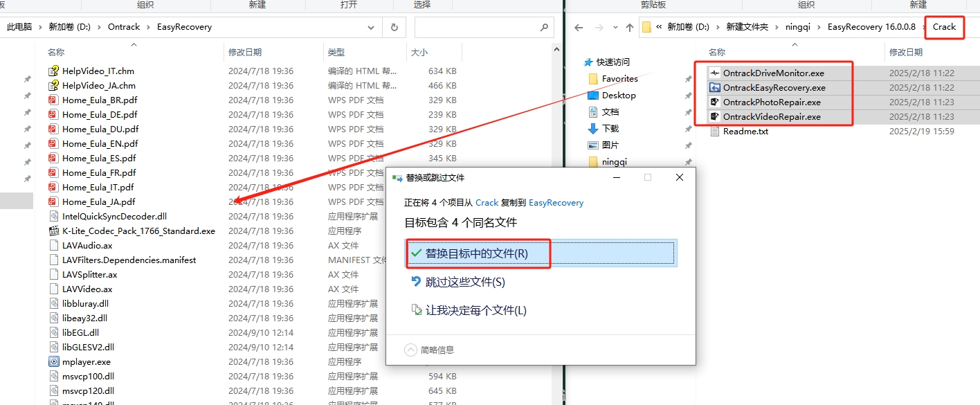The width and height of the screenshot is (980, 405).
Task: Click the OntrackPhotoRepair.exe icon
Action: point(715,102)
